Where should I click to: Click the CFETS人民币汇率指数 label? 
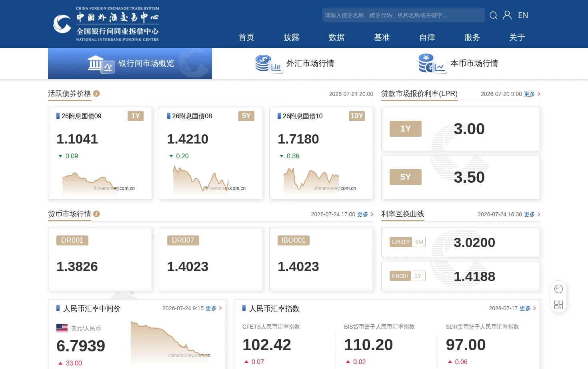[x=271, y=327]
